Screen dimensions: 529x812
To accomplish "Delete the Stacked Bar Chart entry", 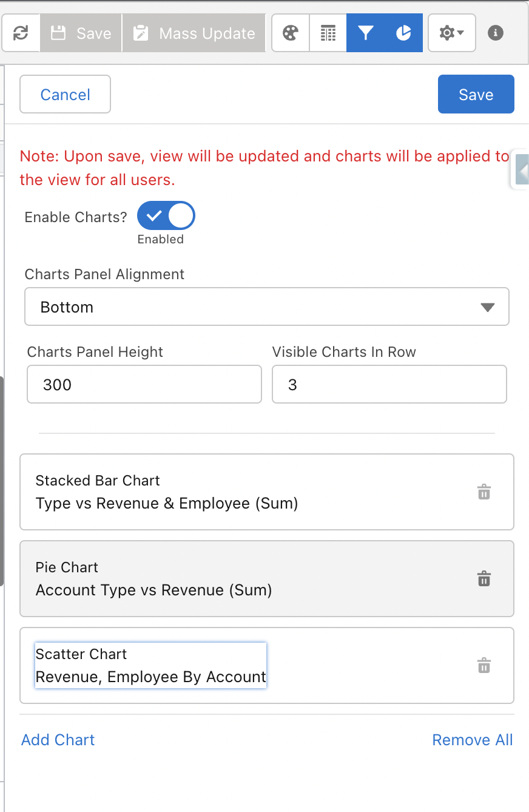I will (484, 492).
